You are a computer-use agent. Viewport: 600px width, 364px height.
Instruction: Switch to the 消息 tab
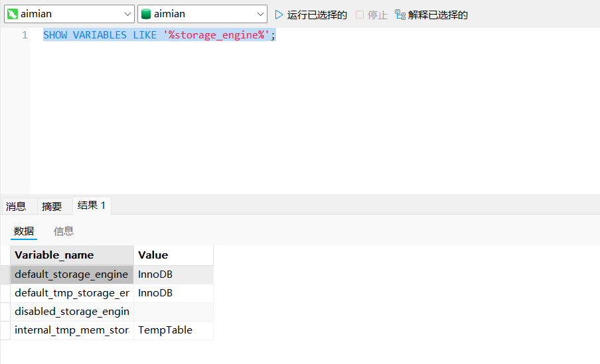[x=16, y=206]
